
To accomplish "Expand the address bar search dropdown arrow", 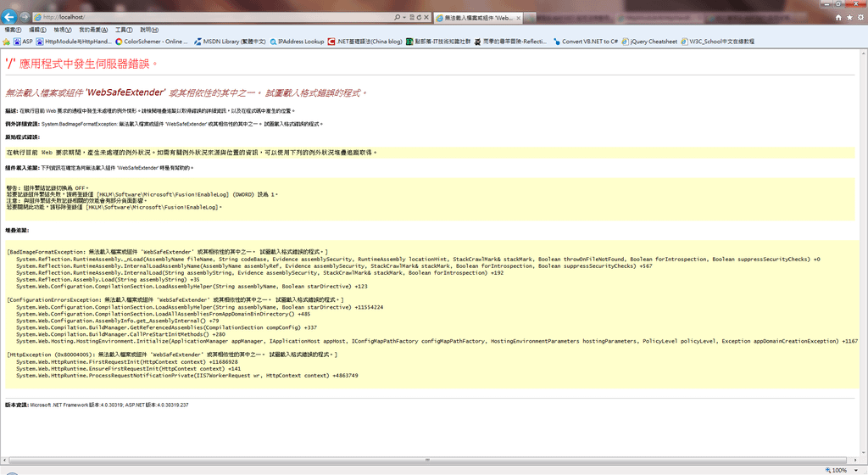I will tap(404, 18).
